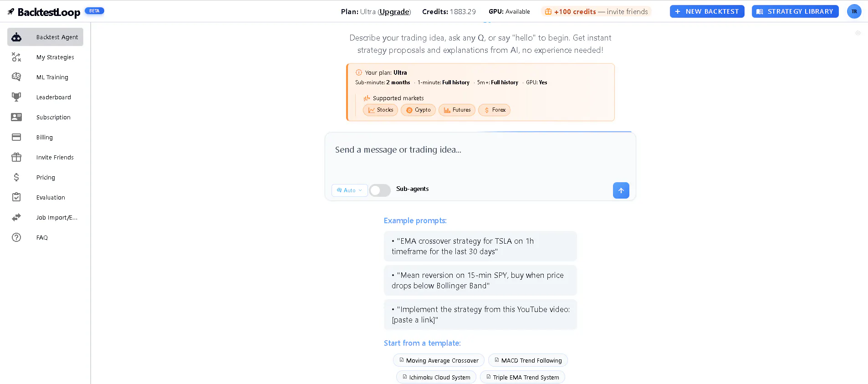Open Pricing in the sidebar
This screenshot has width=868, height=384.
pyautogui.click(x=45, y=177)
